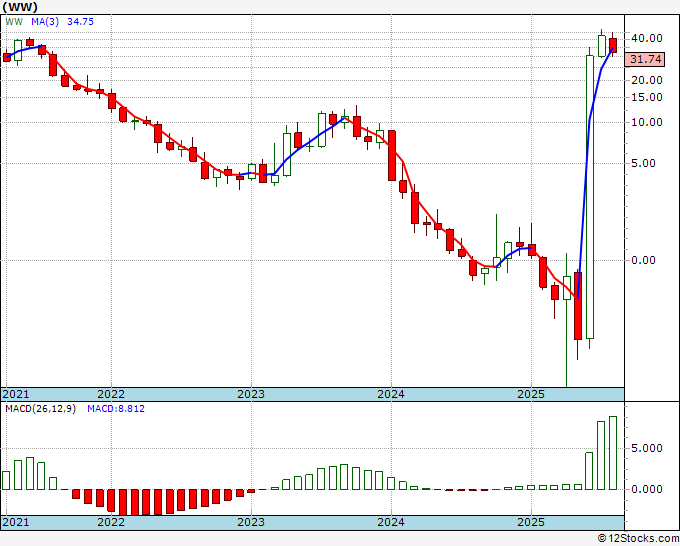
Task: Click the MA(3) legend label
Action: point(45,22)
